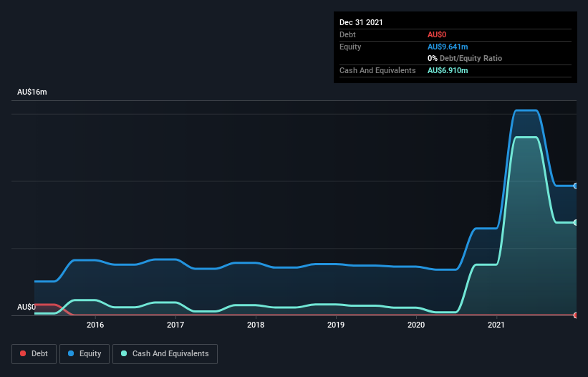Click the Equity row label in tooltip

[x=350, y=47]
